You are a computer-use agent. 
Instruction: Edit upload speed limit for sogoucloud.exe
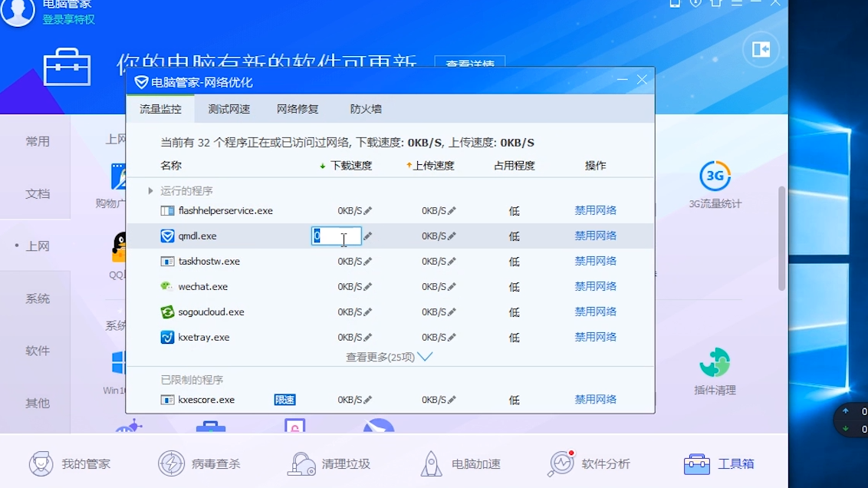pos(452,312)
